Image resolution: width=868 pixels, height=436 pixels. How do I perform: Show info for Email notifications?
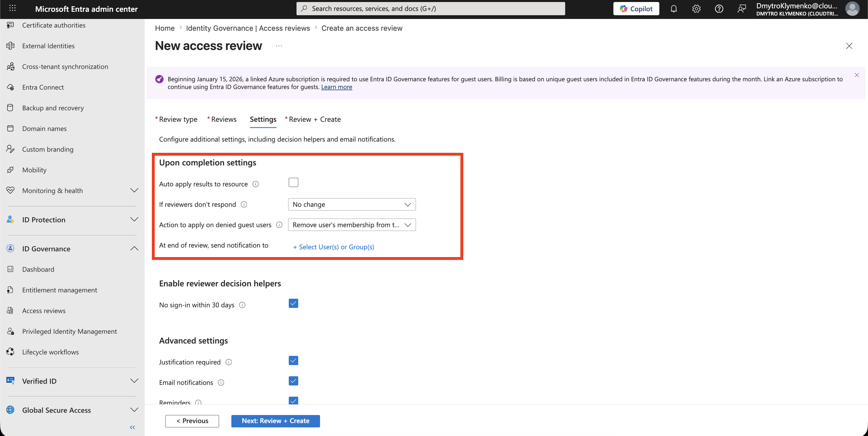[x=221, y=382]
